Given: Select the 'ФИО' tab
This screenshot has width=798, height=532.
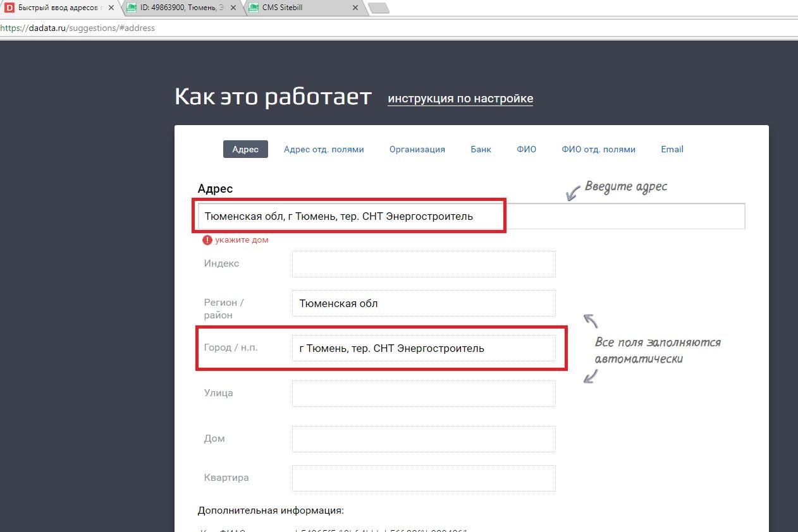Looking at the screenshot, I should click(x=526, y=149).
